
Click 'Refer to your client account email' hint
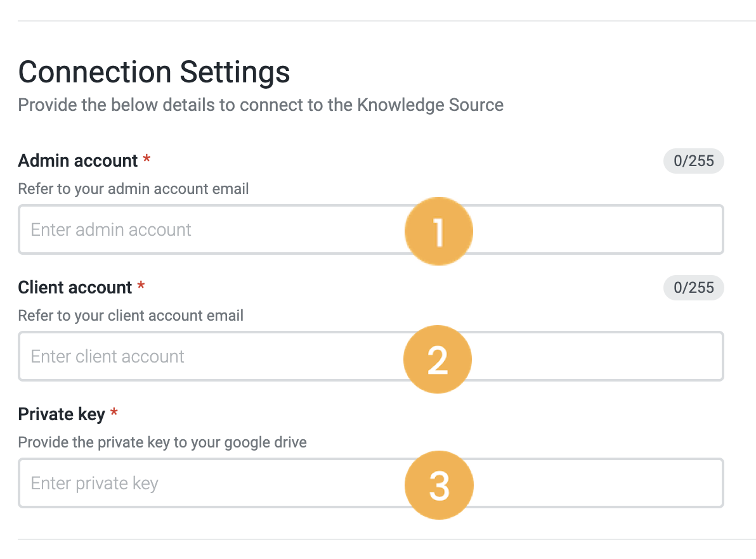[x=131, y=316]
